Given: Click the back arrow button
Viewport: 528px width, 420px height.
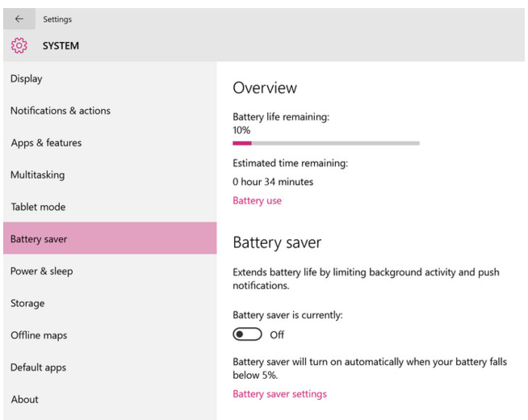Looking at the screenshot, I should (x=19, y=19).
